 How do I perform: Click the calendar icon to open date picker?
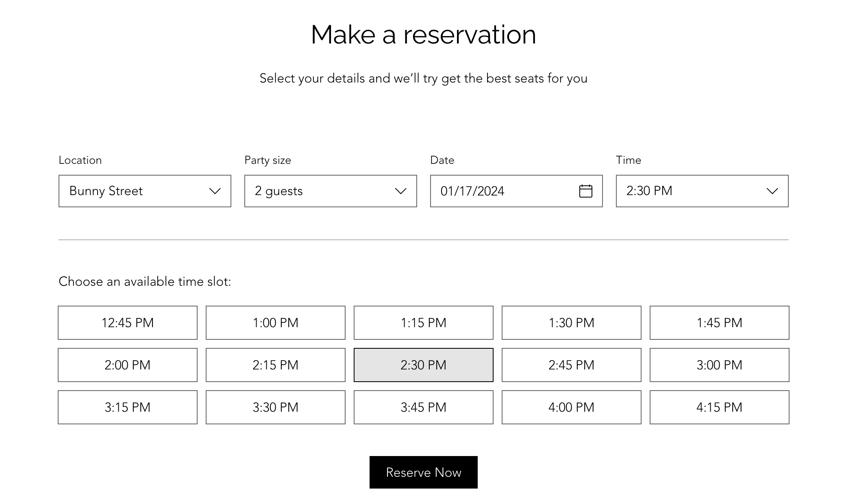pos(585,191)
